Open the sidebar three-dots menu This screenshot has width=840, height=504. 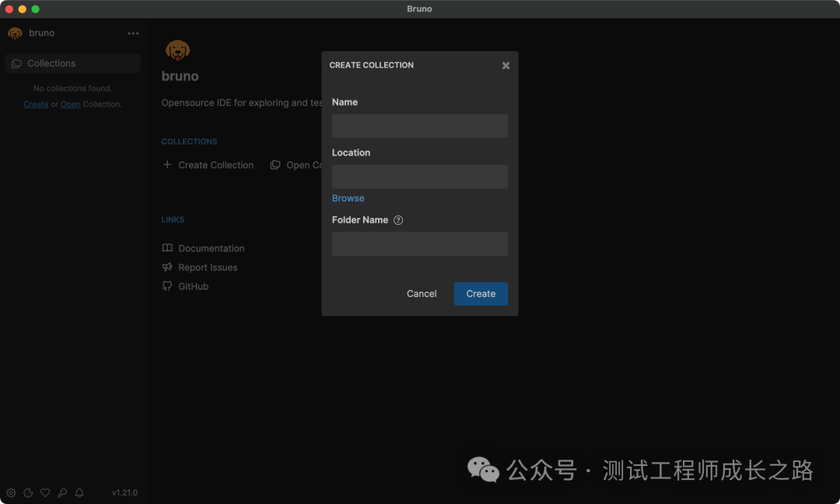tap(133, 33)
